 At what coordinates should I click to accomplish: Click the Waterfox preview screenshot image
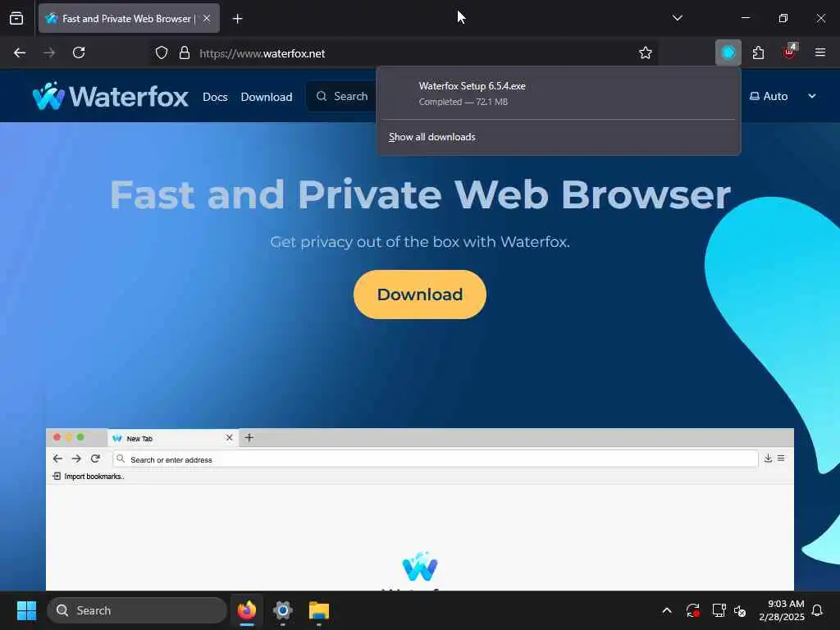(x=419, y=509)
